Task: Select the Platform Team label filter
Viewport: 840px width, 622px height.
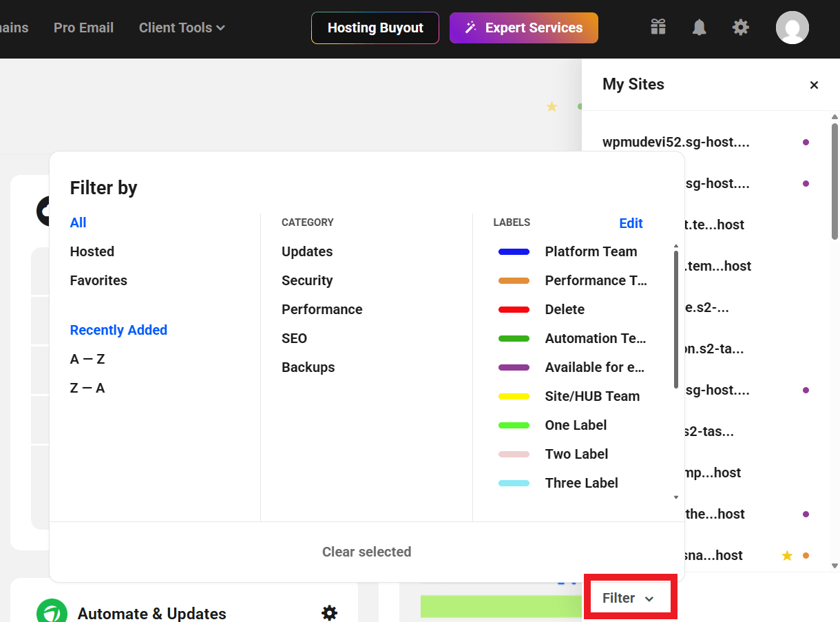Action: (x=591, y=251)
